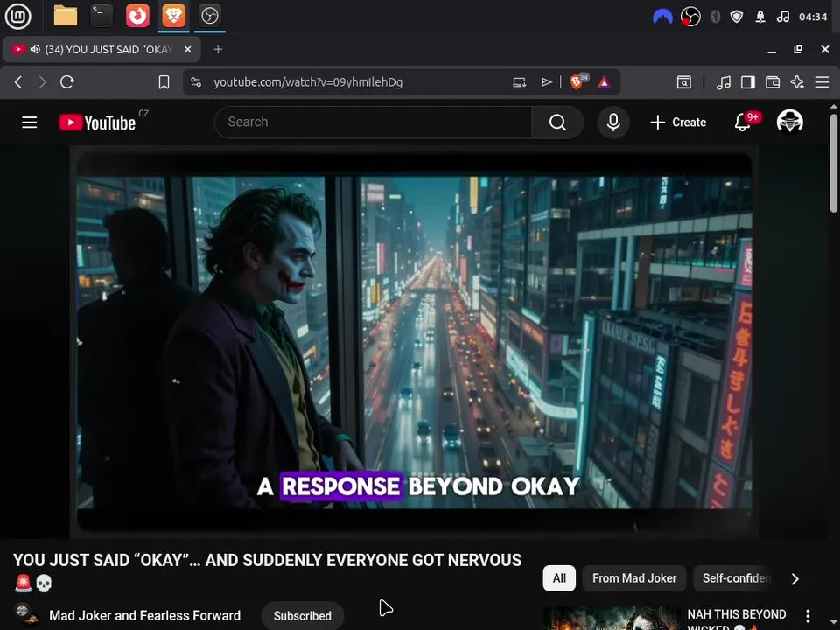Open the account avatar menu

[x=789, y=122]
